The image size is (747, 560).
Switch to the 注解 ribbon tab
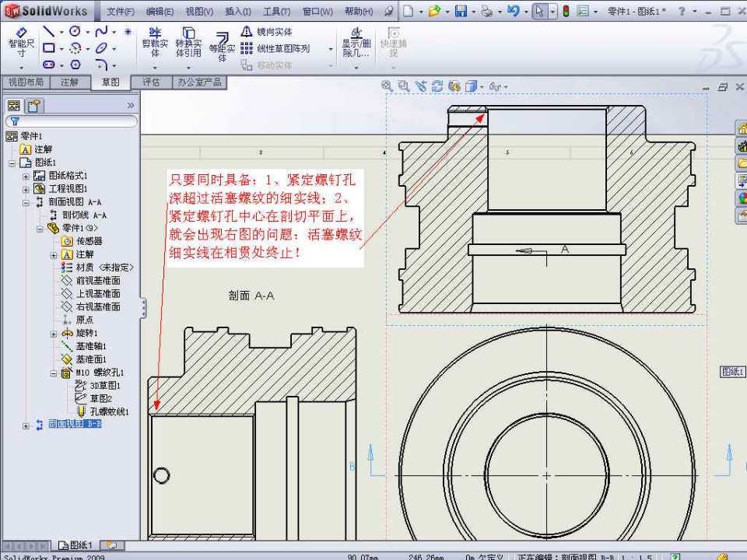tap(69, 82)
